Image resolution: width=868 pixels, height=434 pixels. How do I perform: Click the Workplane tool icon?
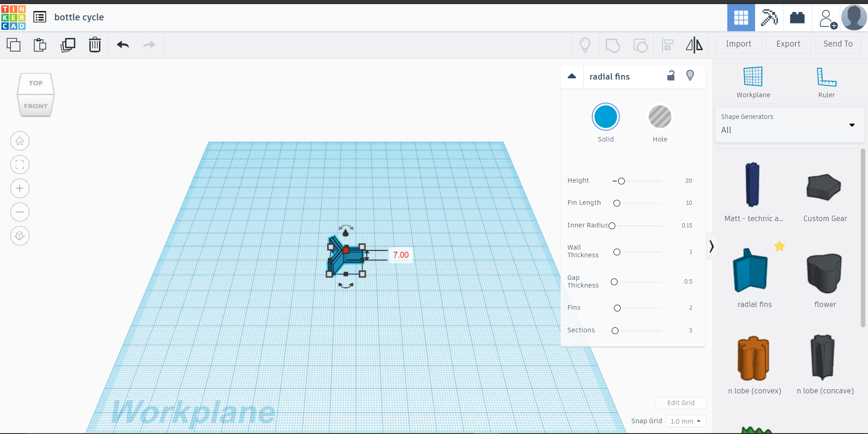coord(753,80)
